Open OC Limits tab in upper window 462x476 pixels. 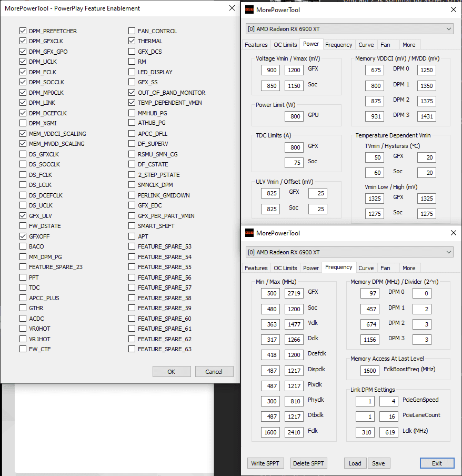pos(285,45)
